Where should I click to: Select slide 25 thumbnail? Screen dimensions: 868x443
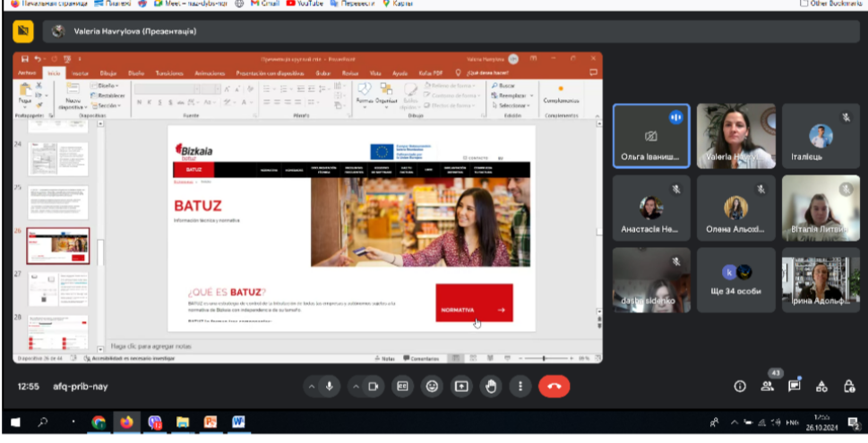[x=57, y=202]
